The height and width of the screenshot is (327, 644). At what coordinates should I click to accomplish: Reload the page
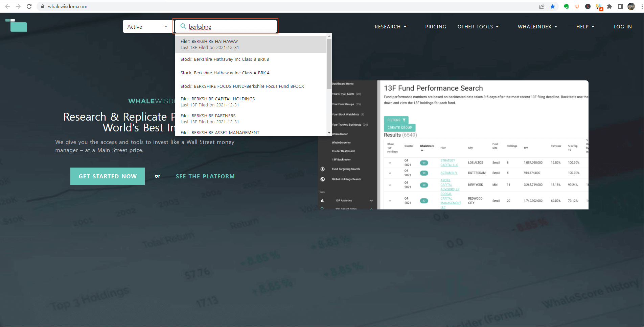29,6
